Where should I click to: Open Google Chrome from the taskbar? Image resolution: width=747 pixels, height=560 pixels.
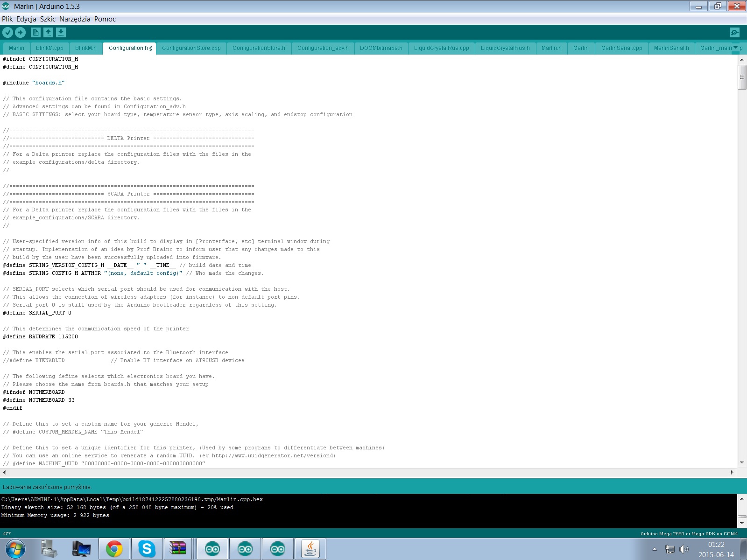[x=114, y=549]
